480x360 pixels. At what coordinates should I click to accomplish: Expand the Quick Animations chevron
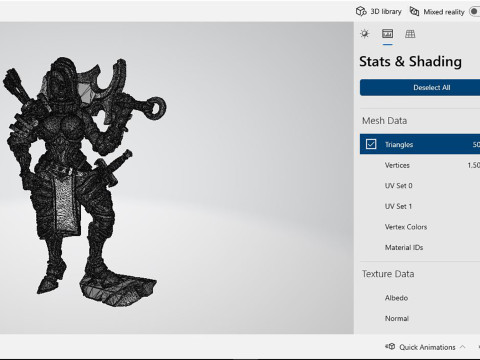[462, 347]
